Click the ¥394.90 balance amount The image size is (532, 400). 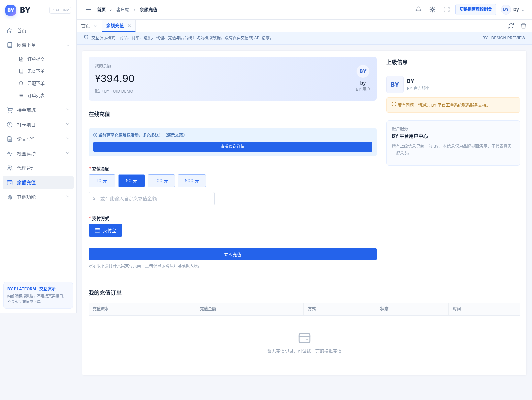click(115, 78)
